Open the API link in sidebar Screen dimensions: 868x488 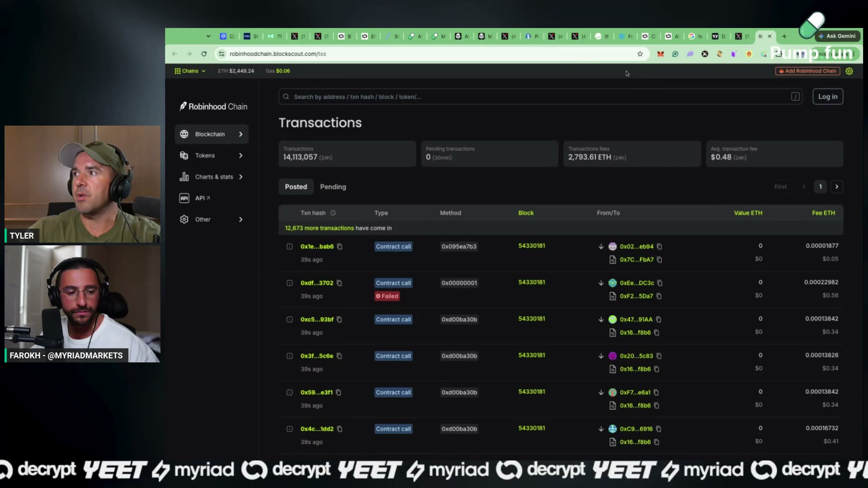point(202,198)
